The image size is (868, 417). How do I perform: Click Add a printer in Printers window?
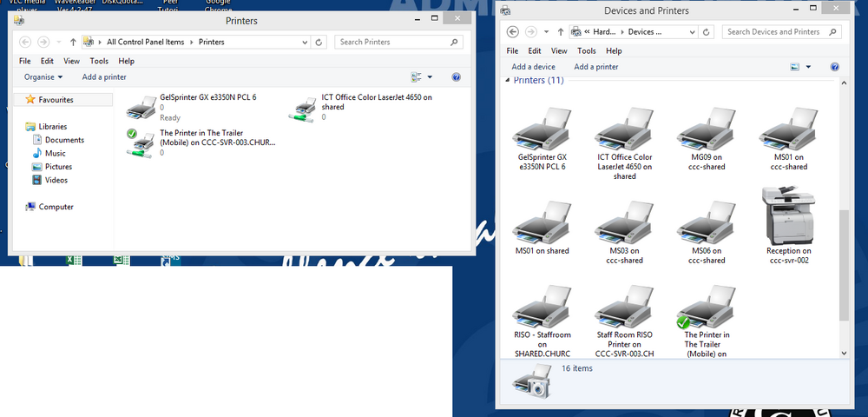(x=104, y=77)
